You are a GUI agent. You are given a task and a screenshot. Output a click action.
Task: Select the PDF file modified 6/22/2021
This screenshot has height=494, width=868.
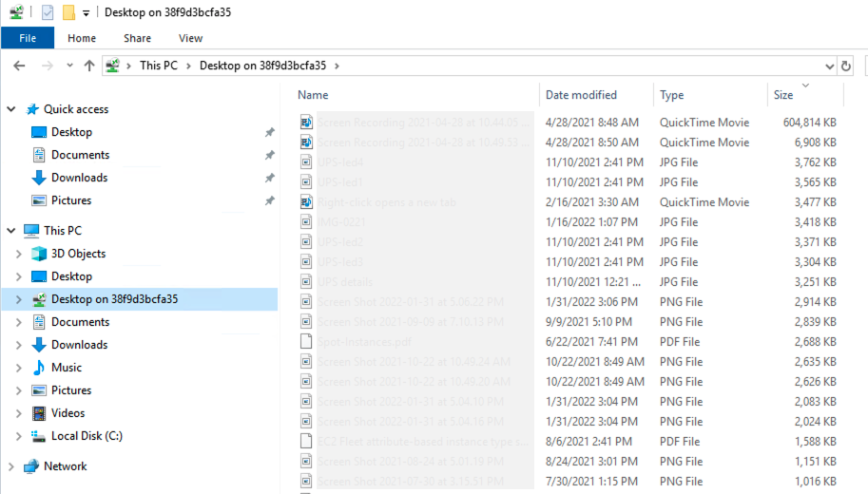tap(364, 341)
